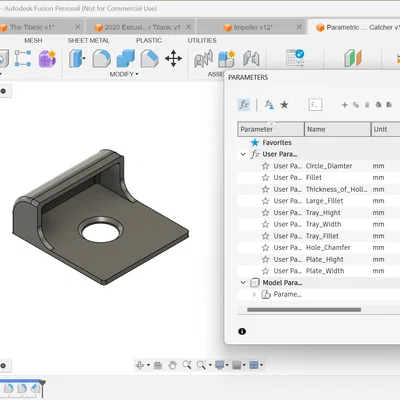Favorite the Plate_Width parameter star
Screen dimensions: 400x400
[265, 271]
